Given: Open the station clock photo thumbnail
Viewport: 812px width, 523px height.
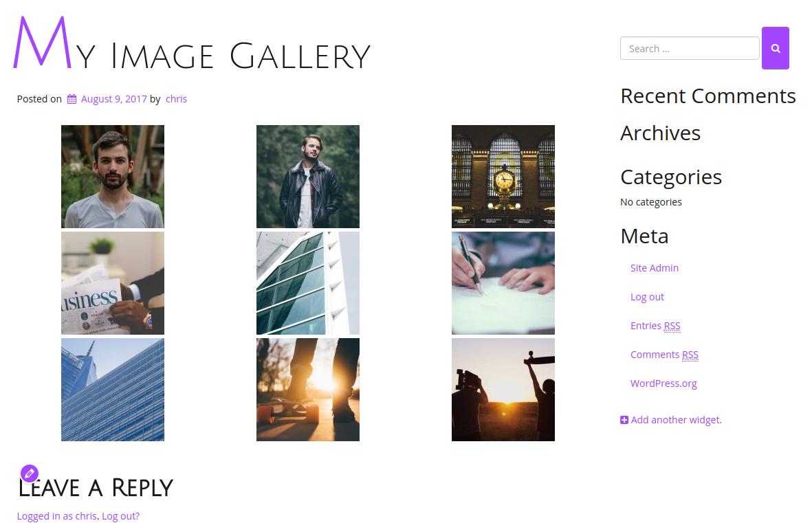Looking at the screenshot, I should coord(503,177).
